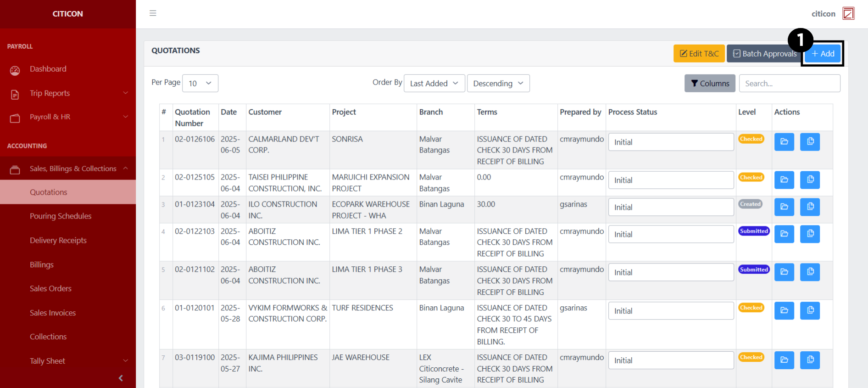Duplicate quotation 02-0122103 with copy icon
Viewport: 868px width, 388px height.
coord(810,234)
